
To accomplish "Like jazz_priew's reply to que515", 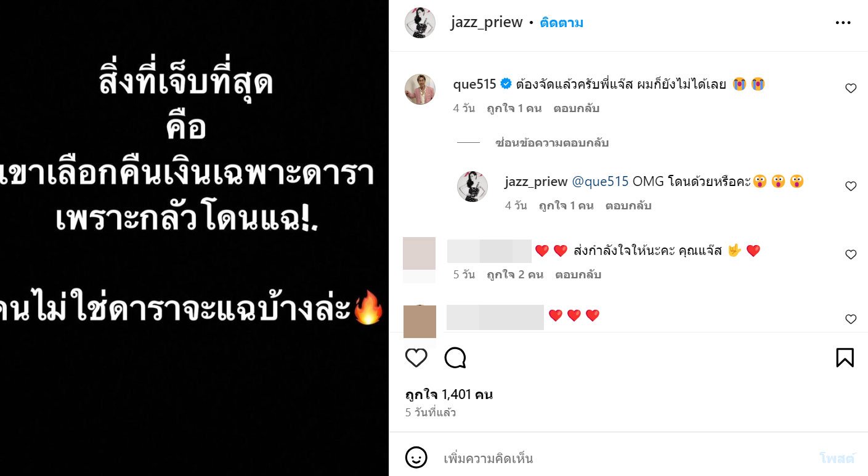I will (x=851, y=186).
